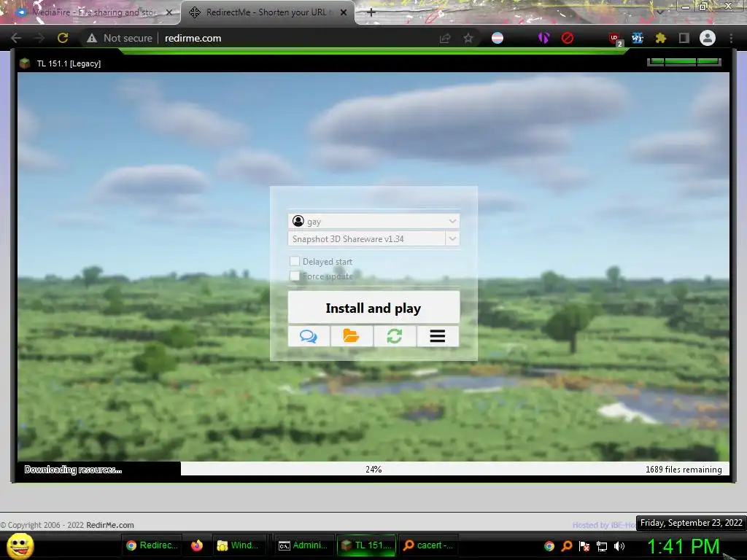Screen dimensions: 747x560
Task: Open the Wind... folder taskbar item
Action: (238, 545)
